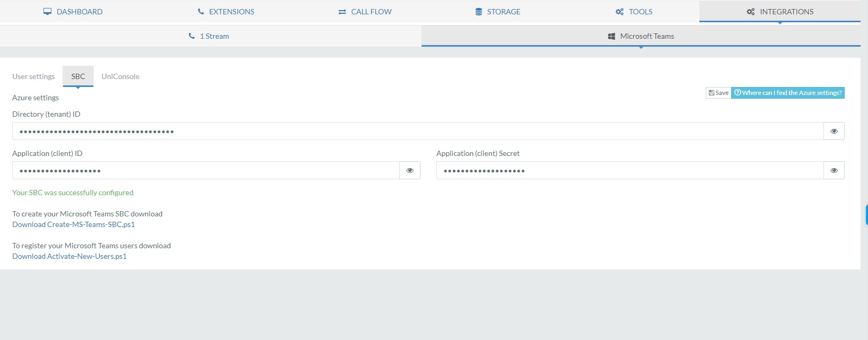Click 'Your SBC was successfully configured' message

point(73,193)
